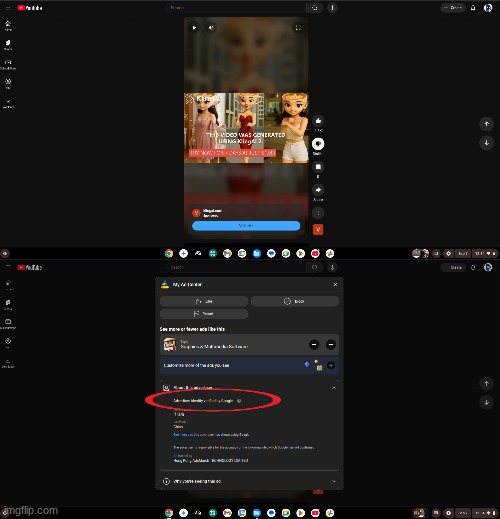Open Subscriptions in the bottom screenshot sidebar
The width and height of the screenshot is (500, 519).
8,324
